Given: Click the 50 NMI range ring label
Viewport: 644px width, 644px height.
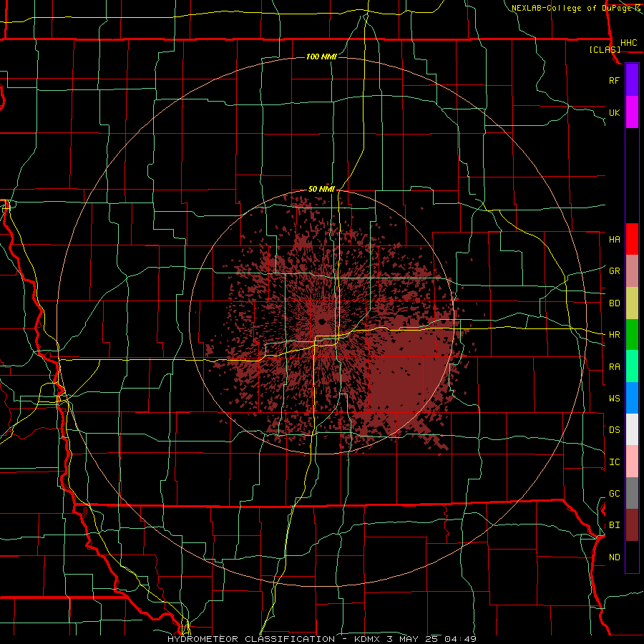Looking at the screenshot, I should point(321,189).
